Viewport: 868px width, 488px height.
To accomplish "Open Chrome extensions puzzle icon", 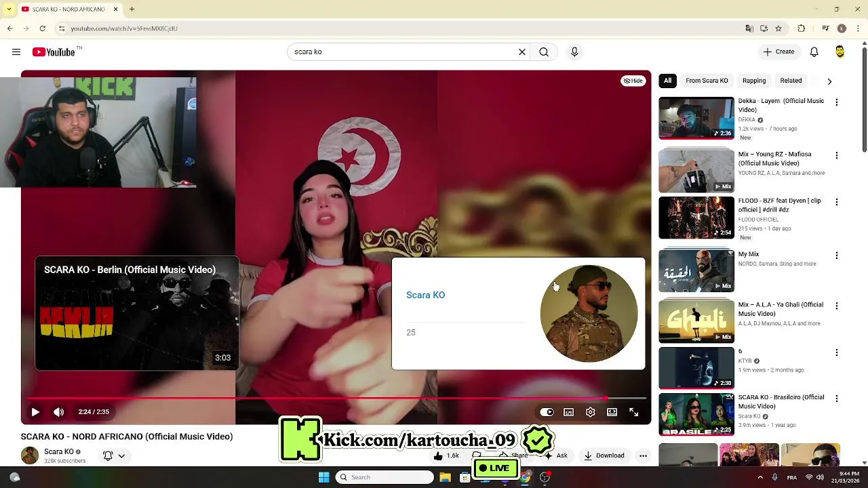I will (x=802, y=28).
